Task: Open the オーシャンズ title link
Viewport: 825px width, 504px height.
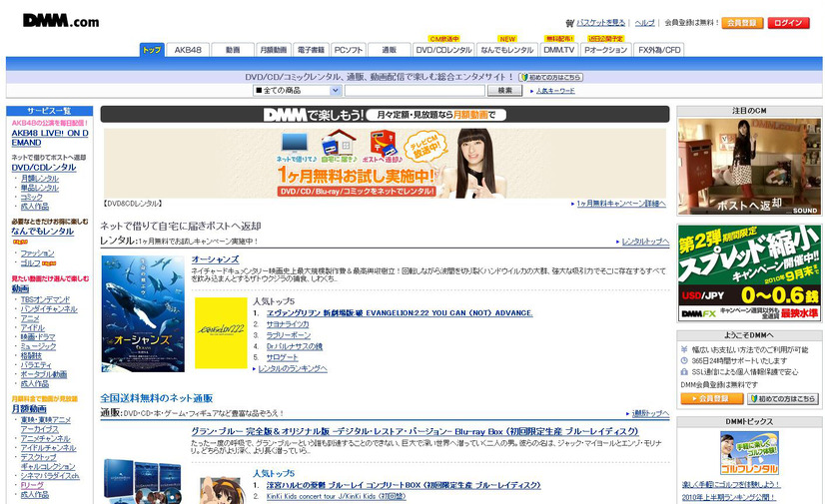Action: pyautogui.click(x=215, y=259)
